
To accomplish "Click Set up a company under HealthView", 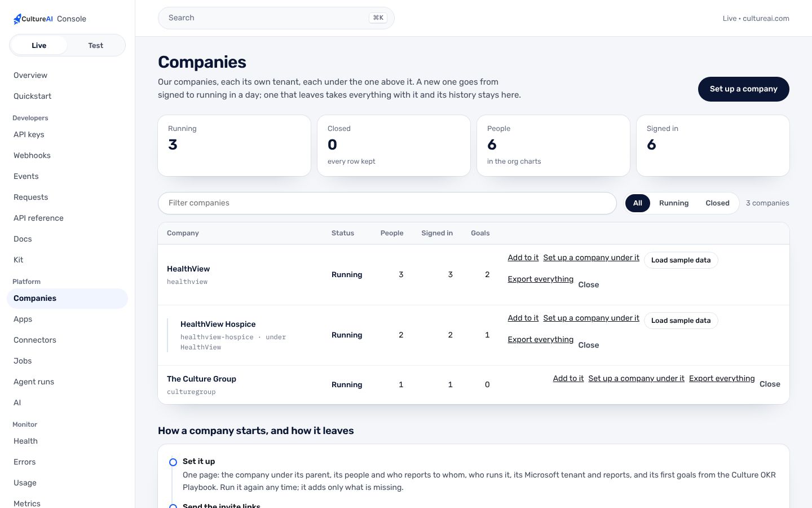I will [x=591, y=257].
